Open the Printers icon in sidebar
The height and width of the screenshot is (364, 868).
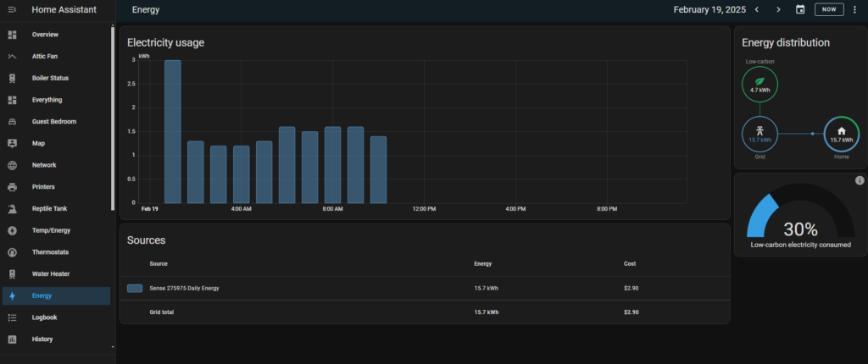click(x=12, y=187)
